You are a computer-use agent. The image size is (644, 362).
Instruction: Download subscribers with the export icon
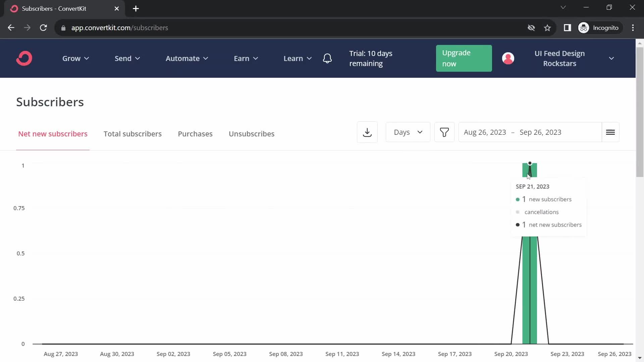(x=367, y=132)
